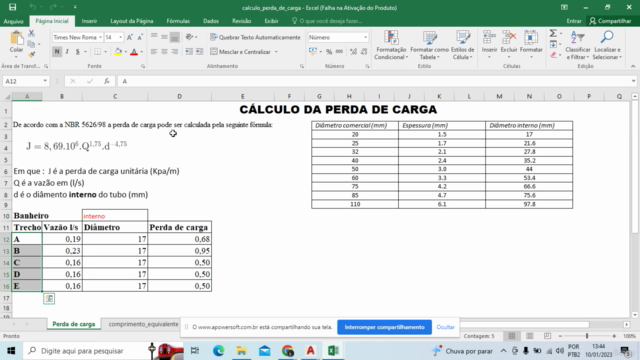Align cell content to middle

tap(164, 37)
